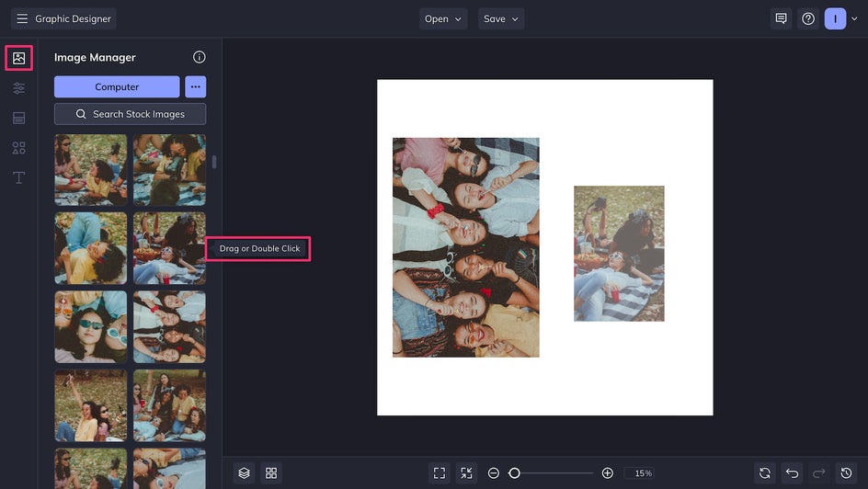This screenshot has width=868, height=489.
Task: Select thumbnail of group posing on grass
Action: tap(169, 405)
